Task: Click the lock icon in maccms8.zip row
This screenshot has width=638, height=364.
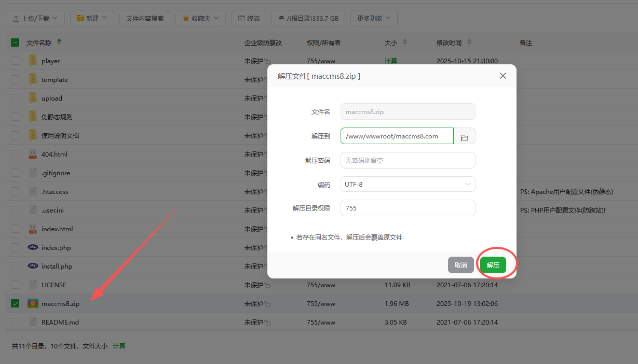Action: (x=268, y=304)
